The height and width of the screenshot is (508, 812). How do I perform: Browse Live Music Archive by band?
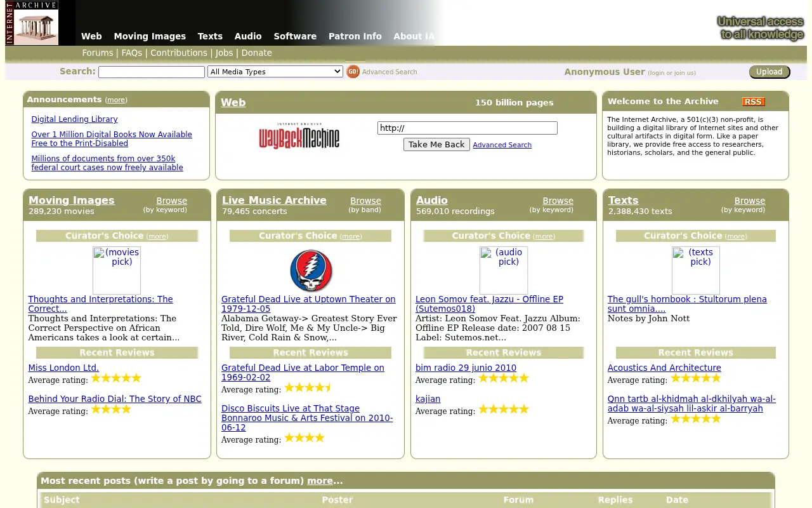point(365,201)
